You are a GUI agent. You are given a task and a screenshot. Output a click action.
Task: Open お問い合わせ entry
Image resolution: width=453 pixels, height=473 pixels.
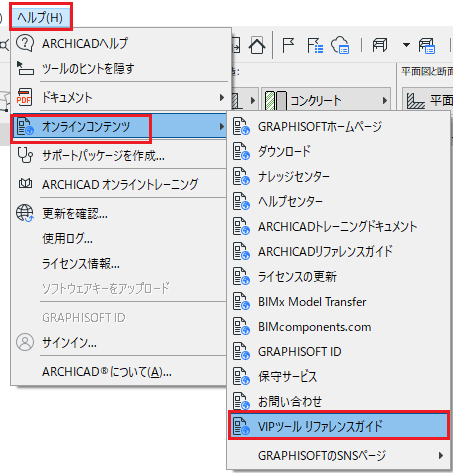click(338, 401)
